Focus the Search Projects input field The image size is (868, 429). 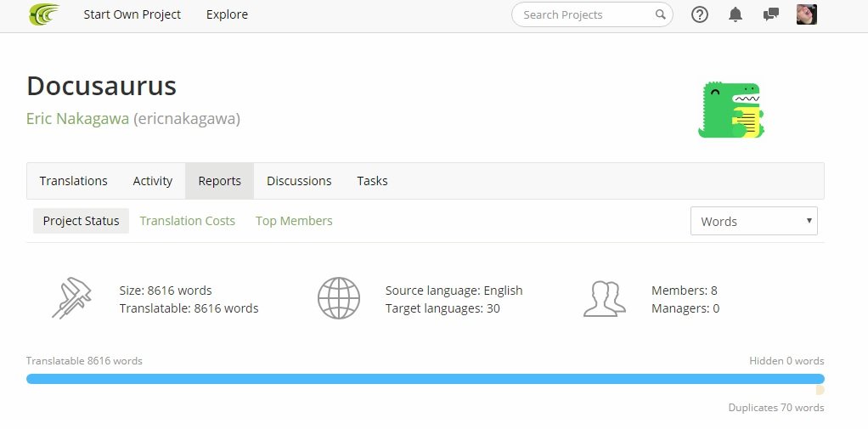coord(592,14)
